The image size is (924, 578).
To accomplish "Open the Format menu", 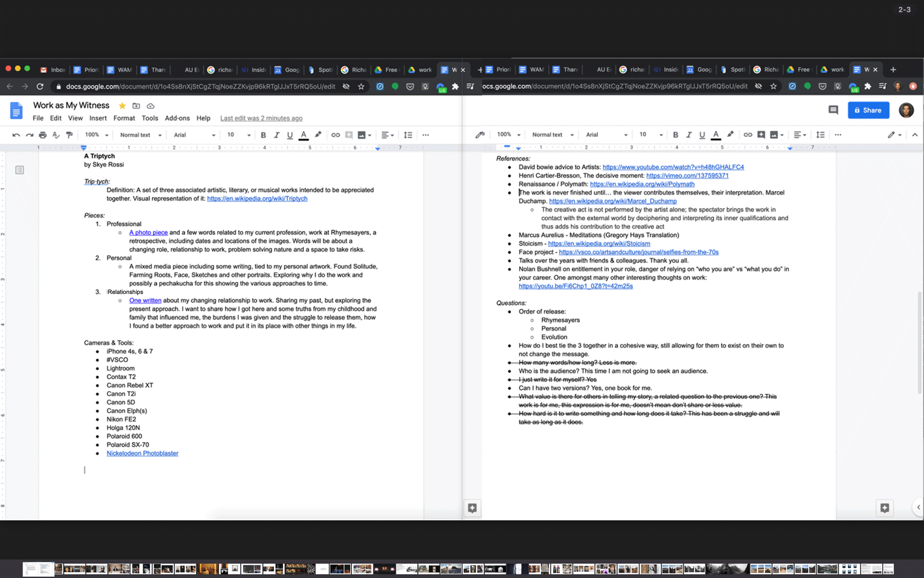I will coord(124,118).
